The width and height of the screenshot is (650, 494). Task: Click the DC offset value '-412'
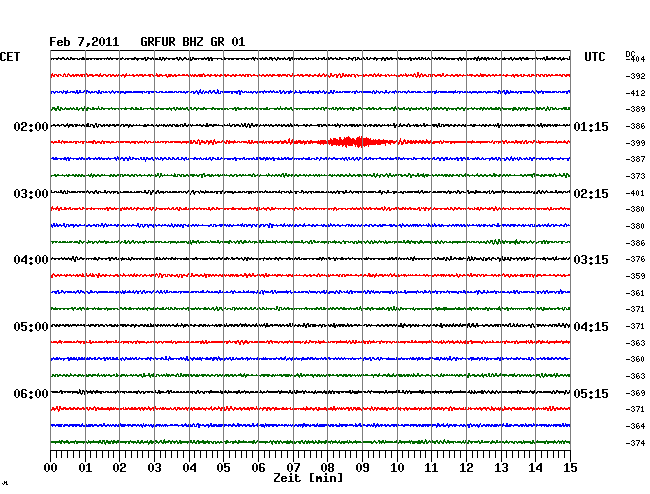pyautogui.click(x=635, y=93)
